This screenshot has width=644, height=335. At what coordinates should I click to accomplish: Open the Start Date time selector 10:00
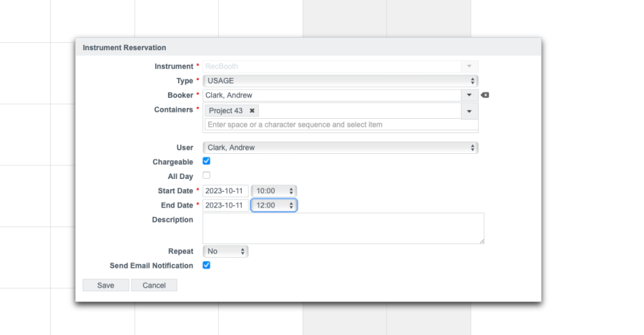coord(273,191)
